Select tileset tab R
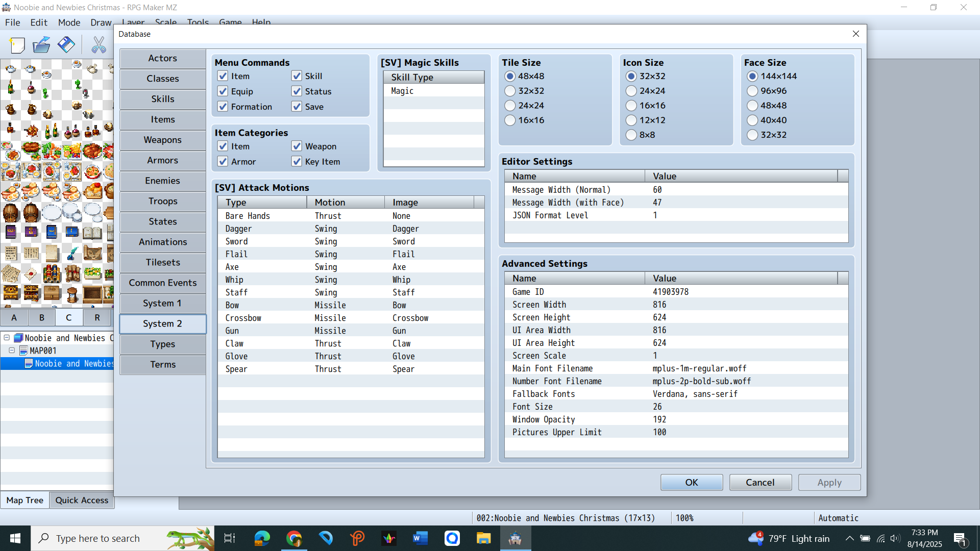The width and height of the screenshot is (980, 551). pyautogui.click(x=97, y=317)
